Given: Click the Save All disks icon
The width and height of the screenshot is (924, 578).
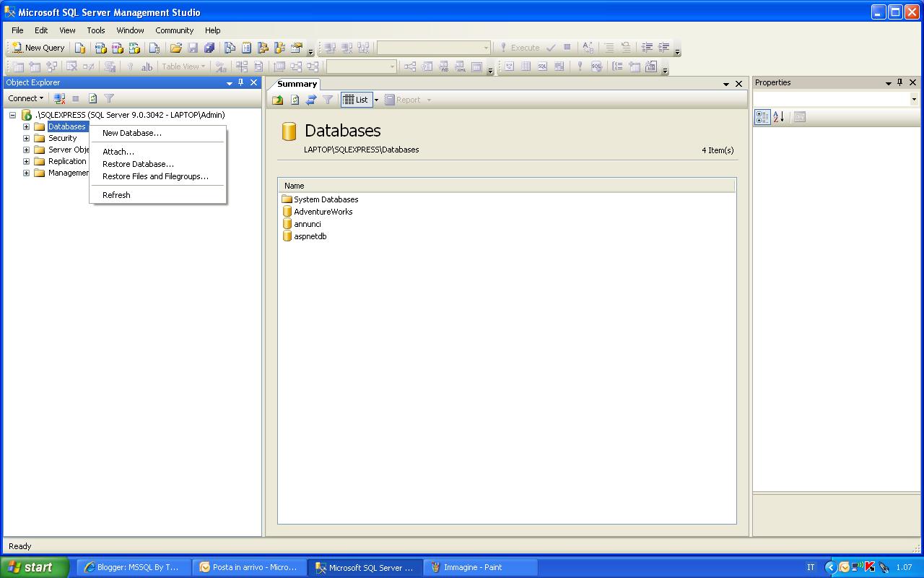Looking at the screenshot, I should pyautogui.click(x=209, y=48).
